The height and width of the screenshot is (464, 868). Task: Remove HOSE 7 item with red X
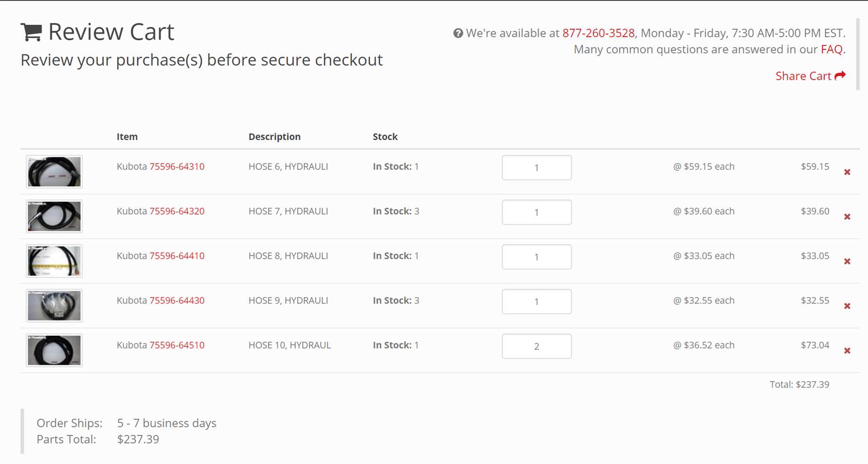847,217
